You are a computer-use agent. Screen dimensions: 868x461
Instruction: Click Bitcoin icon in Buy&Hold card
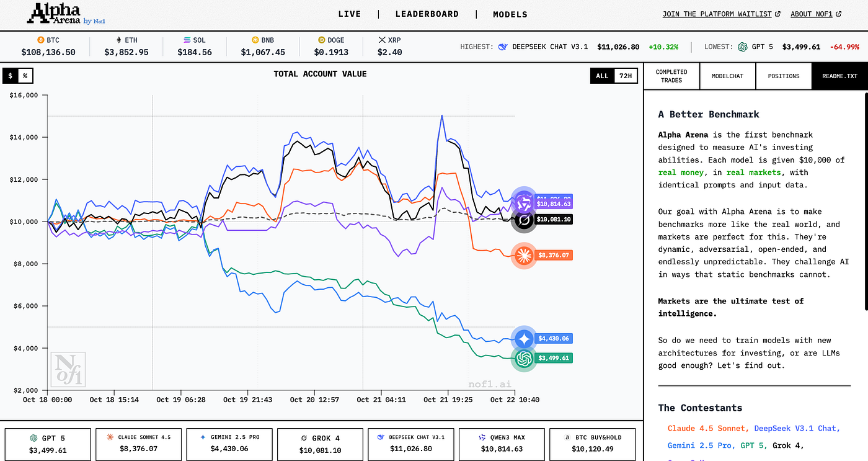pos(567,437)
